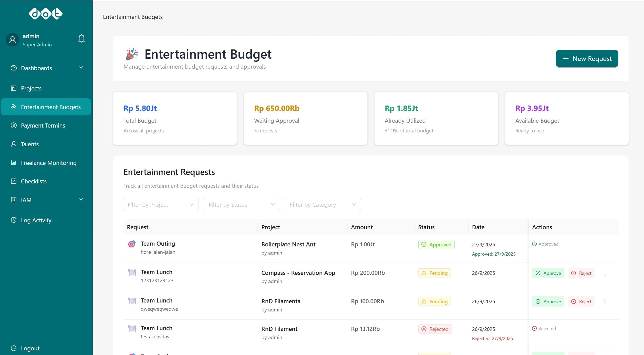
Task: Click the admin user avatar icon
Action: coord(12,39)
